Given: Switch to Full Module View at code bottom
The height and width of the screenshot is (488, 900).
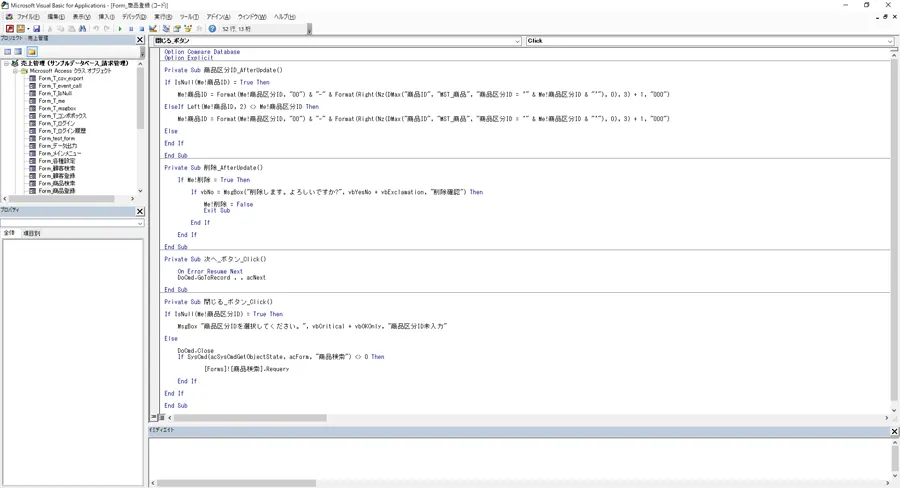Looking at the screenshot, I should [x=161, y=417].
